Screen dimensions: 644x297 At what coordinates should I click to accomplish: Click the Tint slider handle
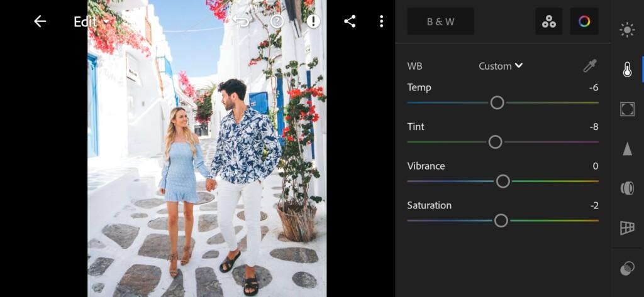pos(496,142)
